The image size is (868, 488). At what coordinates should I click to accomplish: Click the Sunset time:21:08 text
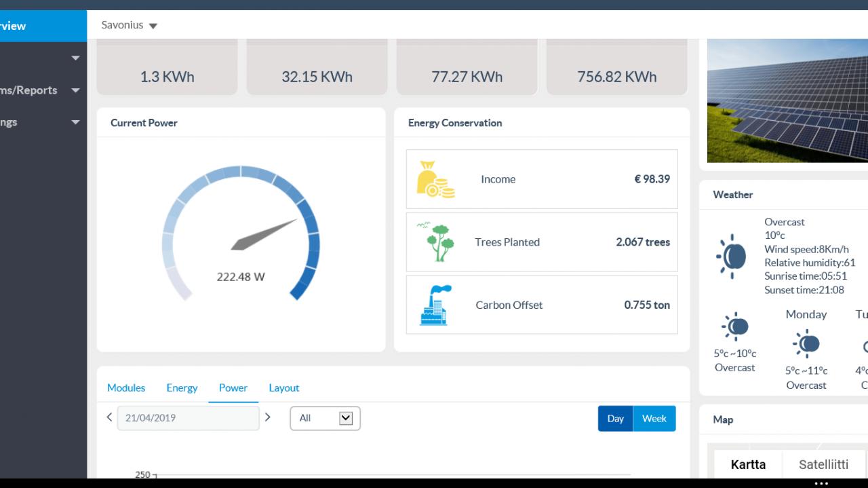click(x=804, y=290)
